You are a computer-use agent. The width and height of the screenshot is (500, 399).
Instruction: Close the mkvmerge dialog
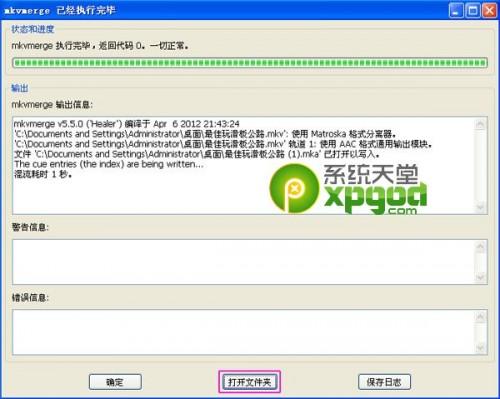[x=489, y=10]
